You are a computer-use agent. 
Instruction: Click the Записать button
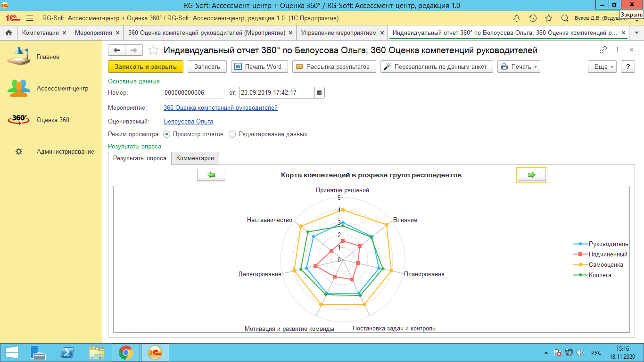coord(207,66)
